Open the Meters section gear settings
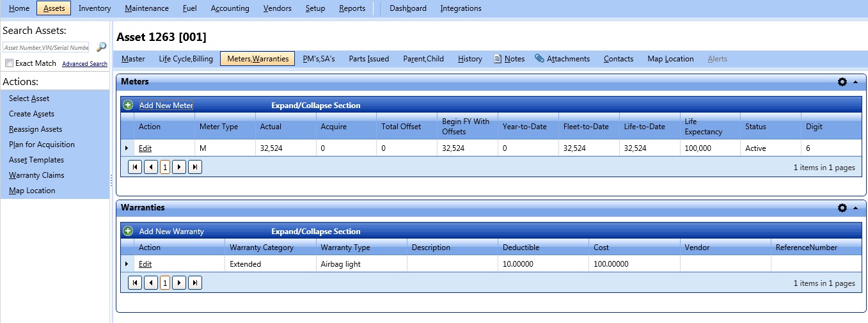The image size is (868, 323). click(x=842, y=82)
